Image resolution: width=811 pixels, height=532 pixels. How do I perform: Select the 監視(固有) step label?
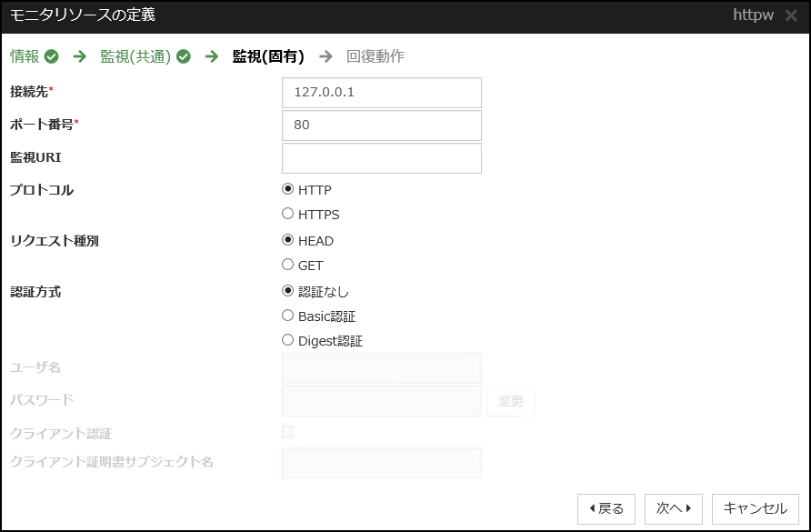point(268,56)
